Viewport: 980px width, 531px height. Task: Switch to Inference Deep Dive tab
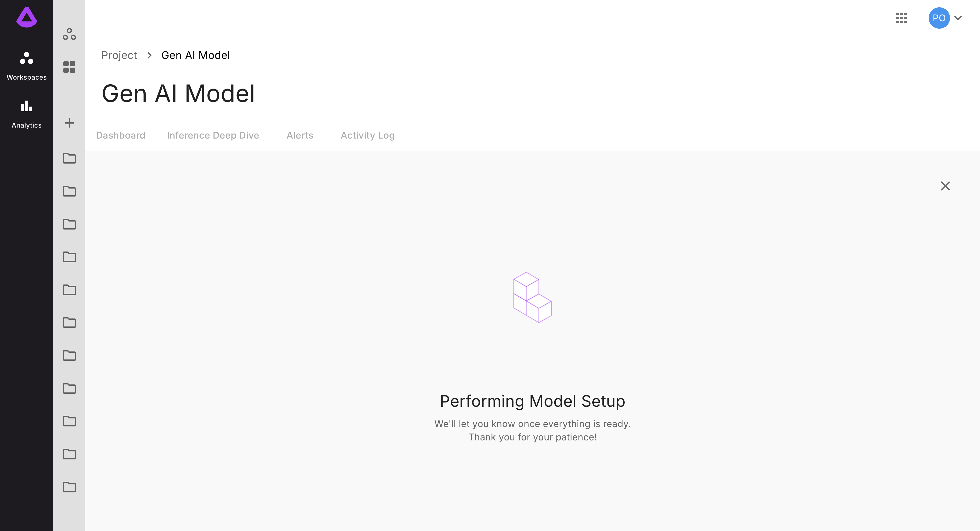coord(213,135)
